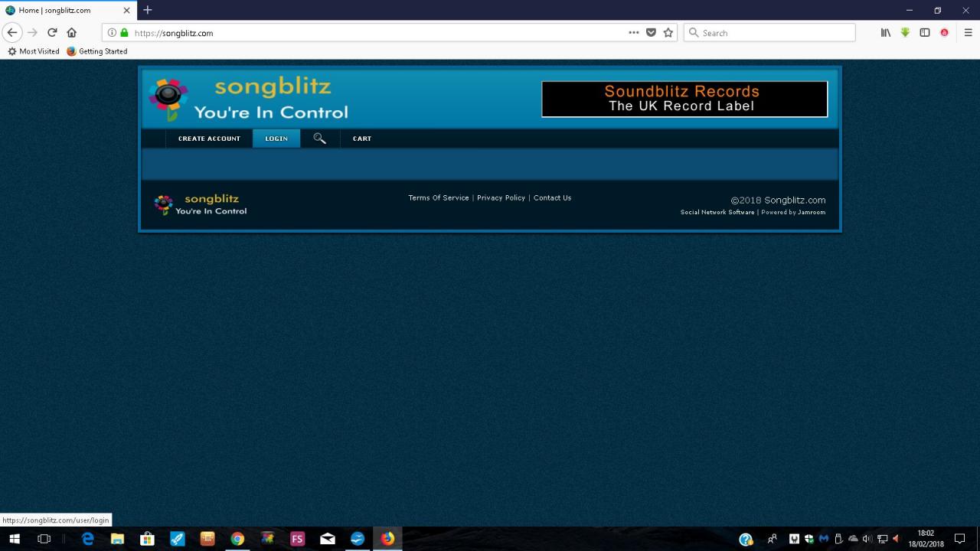Show site information for songblitz.com
The height and width of the screenshot is (551, 980).
coord(112,33)
